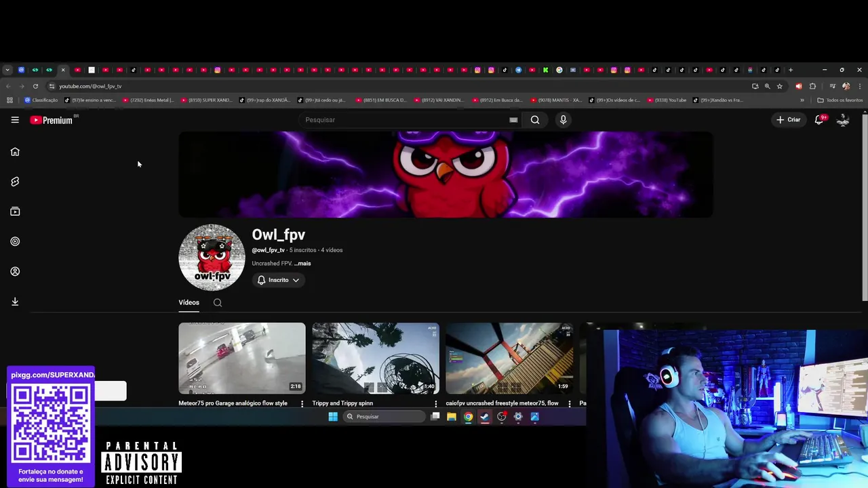The height and width of the screenshot is (488, 868).
Task: Open the You profile sidebar icon
Action: pos(15,271)
